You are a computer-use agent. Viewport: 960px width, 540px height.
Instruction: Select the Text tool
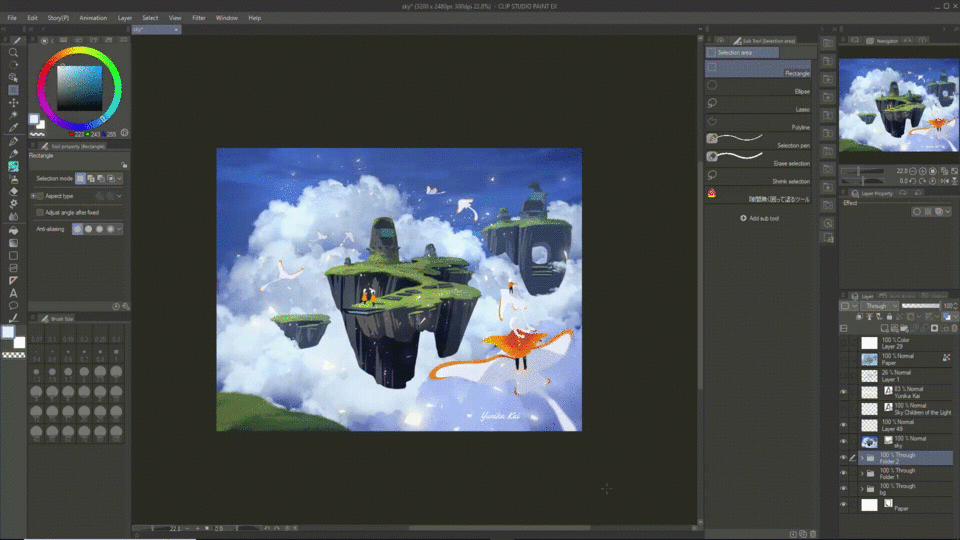click(13, 293)
